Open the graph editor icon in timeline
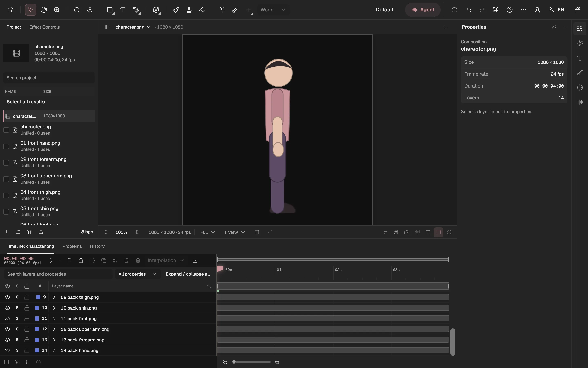Image resolution: width=588 pixels, height=368 pixels. coord(195,260)
